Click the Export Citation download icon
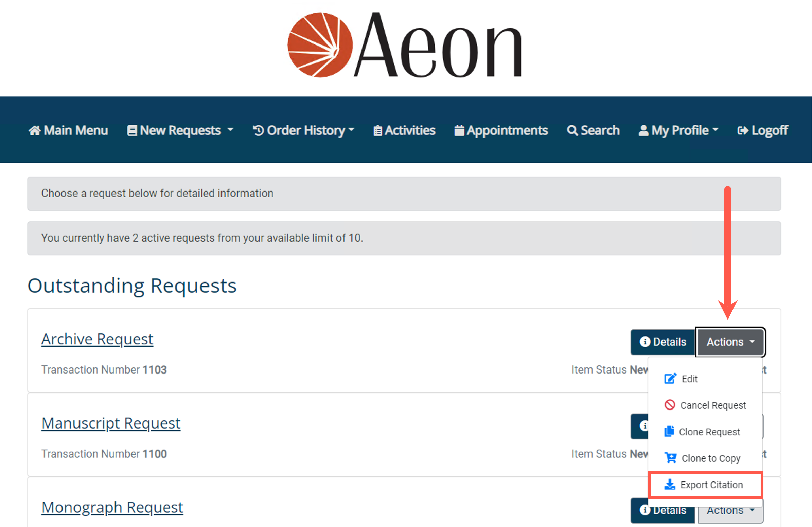This screenshot has height=527, width=812. [670, 485]
